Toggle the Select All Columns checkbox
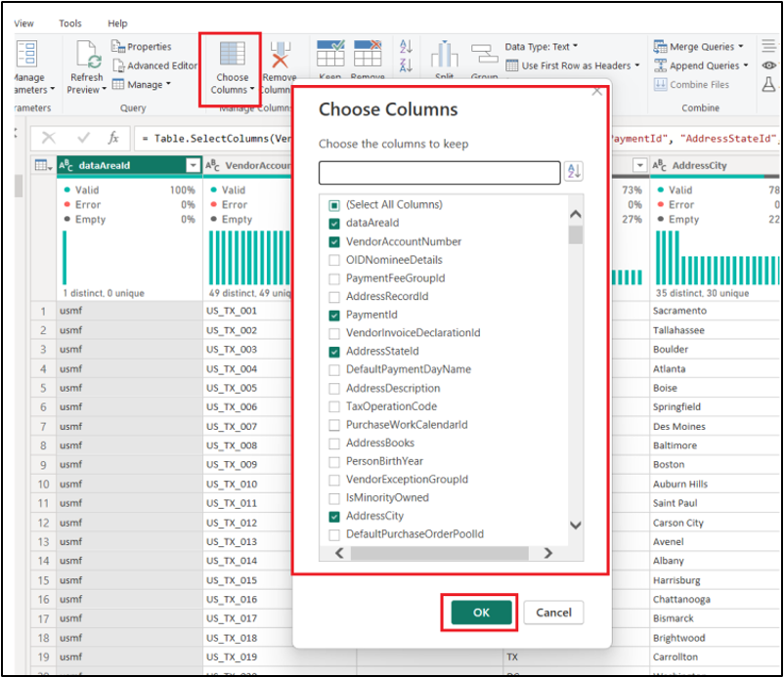This screenshot has width=784, height=677. pyautogui.click(x=334, y=205)
